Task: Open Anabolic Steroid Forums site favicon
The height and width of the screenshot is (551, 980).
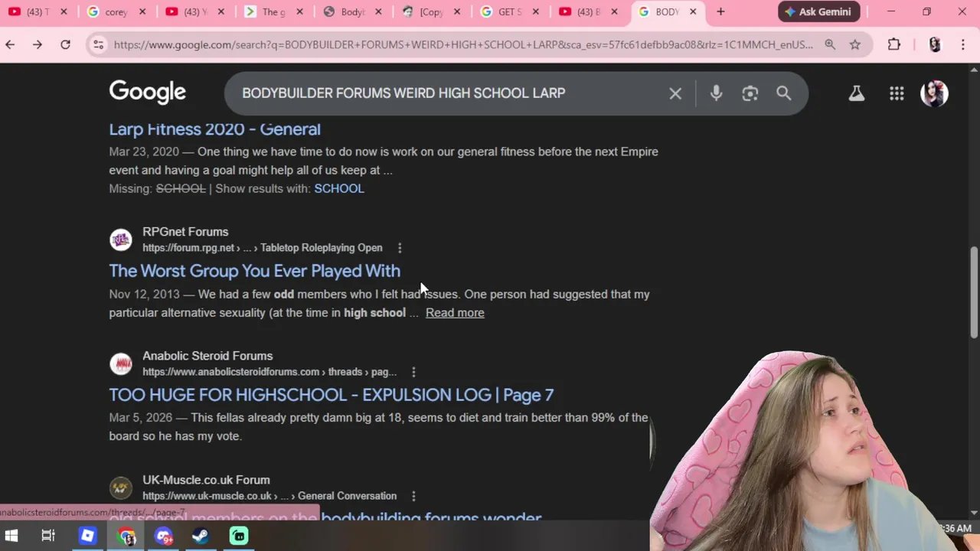Action: point(120,364)
